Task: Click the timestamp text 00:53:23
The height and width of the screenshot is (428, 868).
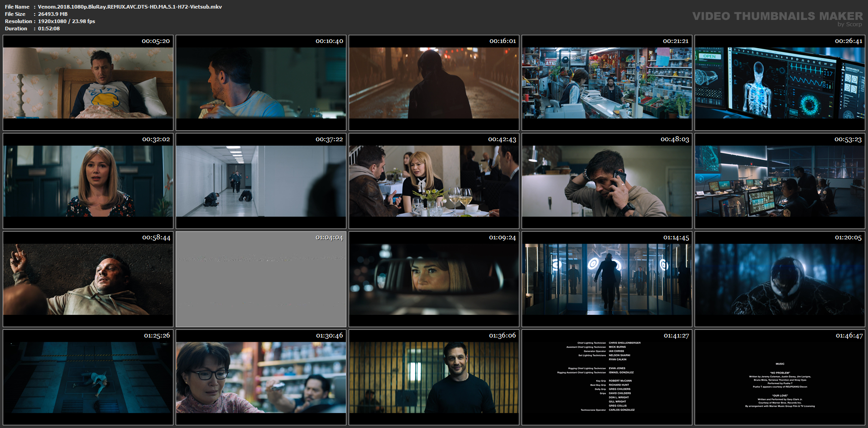Action: [x=848, y=139]
